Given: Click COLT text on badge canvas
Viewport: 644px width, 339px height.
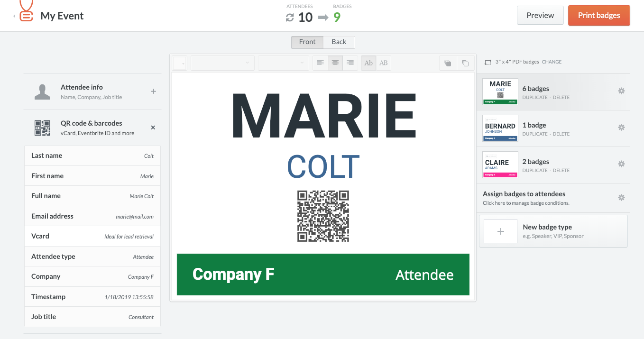Looking at the screenshot, I should coord(323,167).
